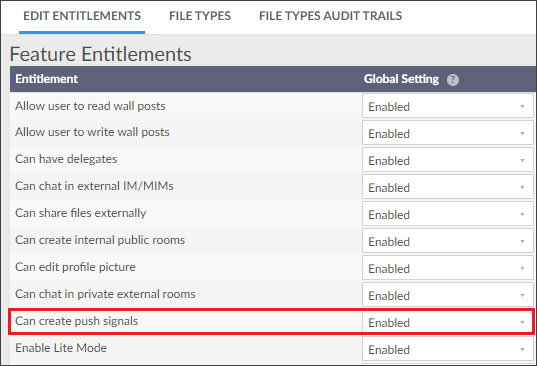Select the Can create push signals row label
The height and width of the screenshot is (366, 537).
click(x=76, y=321)
